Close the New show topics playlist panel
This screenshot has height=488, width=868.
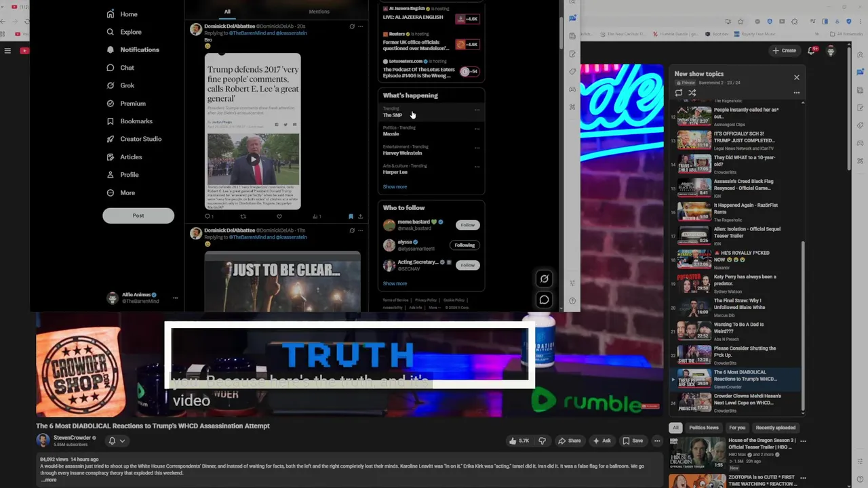click(x=797, y=77)
